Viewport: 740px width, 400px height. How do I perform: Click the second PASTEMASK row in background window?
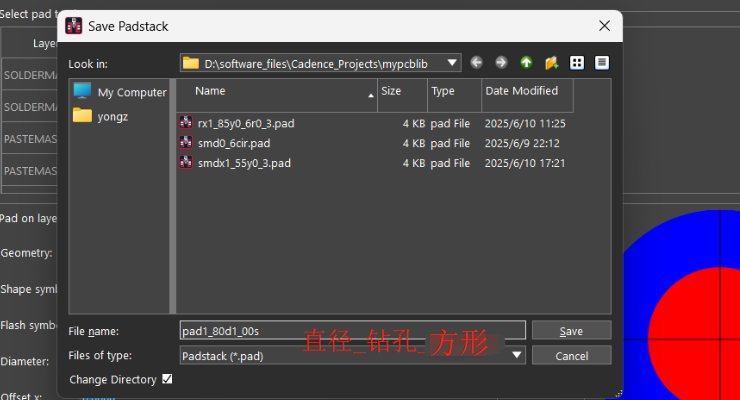click(29, 171)
